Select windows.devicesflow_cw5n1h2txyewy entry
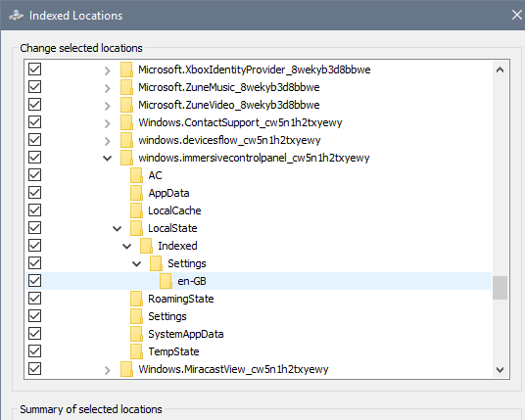525x420 pixels. pyautogui.click(x=229, y=140)
